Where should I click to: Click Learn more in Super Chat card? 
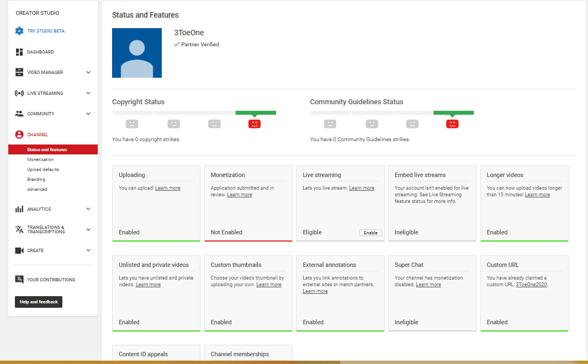428,285
